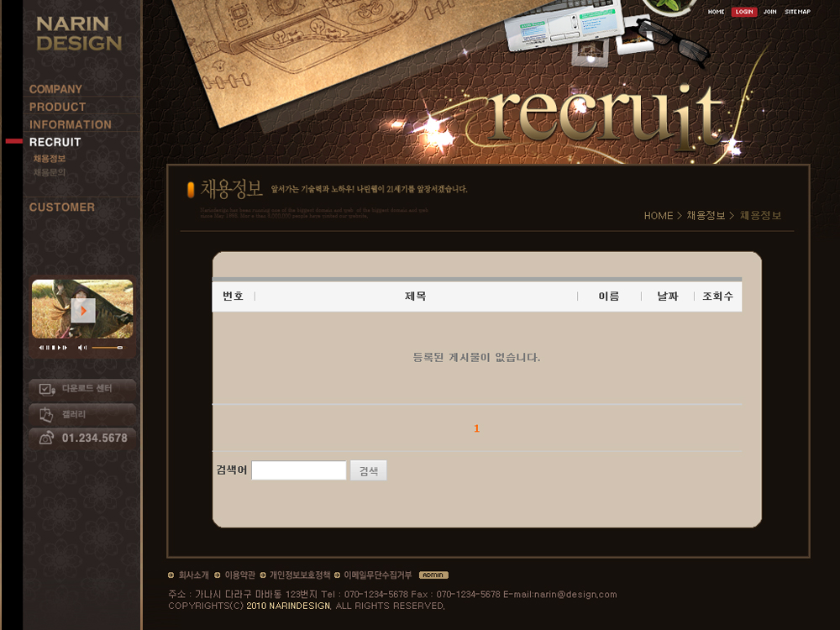
Task: Go to the JOIN page
Action: coord(769,12)
